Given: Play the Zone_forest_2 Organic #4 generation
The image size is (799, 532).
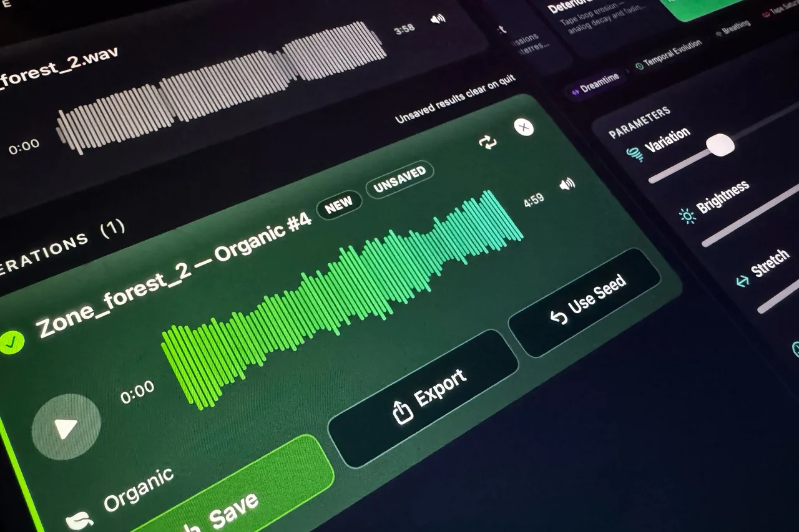Looking at the screenshot, I should [65, 427].
